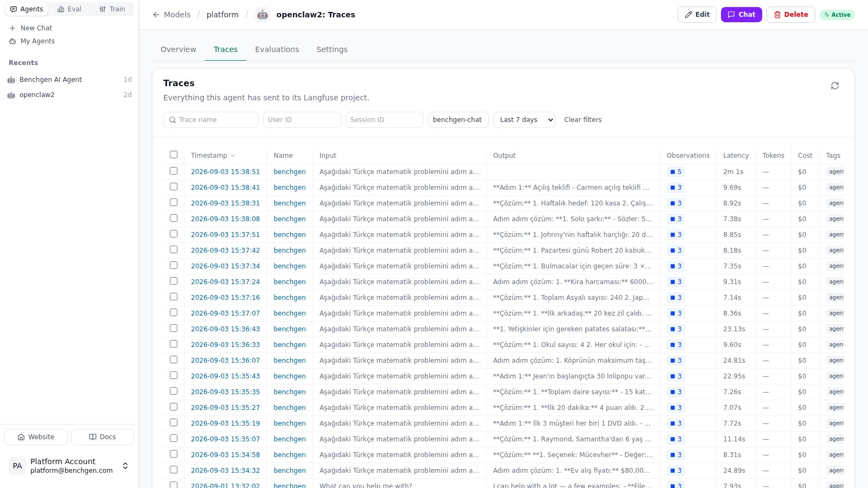This screenshot has height=488, width=868.
Task: Click the purple Chat button
Action: pyautogui.click(x=742, y=15)
